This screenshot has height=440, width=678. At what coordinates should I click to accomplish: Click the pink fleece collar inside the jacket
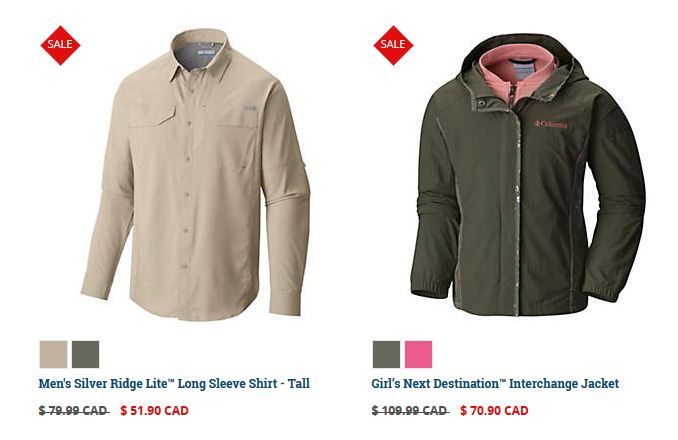pos(517,73)
